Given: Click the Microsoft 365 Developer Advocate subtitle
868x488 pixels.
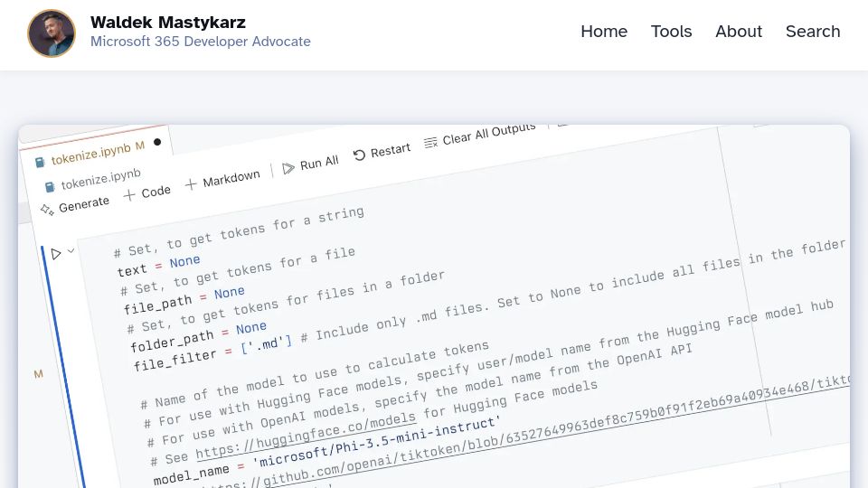Looking at the screenshot, I should pos(201,42).
